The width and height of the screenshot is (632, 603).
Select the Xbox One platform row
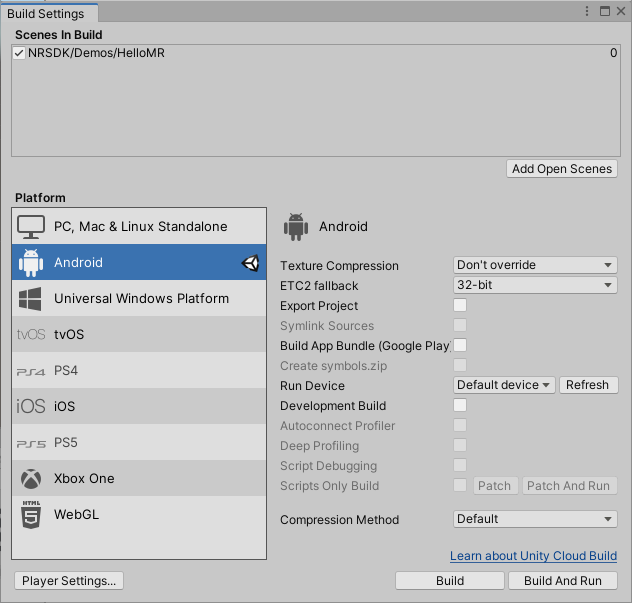click(x=139, y=478)
